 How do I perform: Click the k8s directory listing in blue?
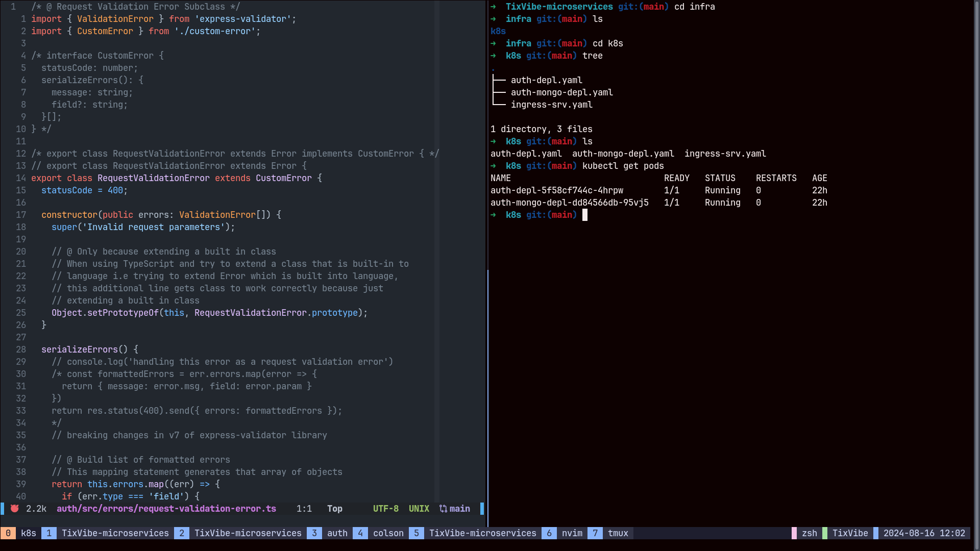click(x=498, y=31)
